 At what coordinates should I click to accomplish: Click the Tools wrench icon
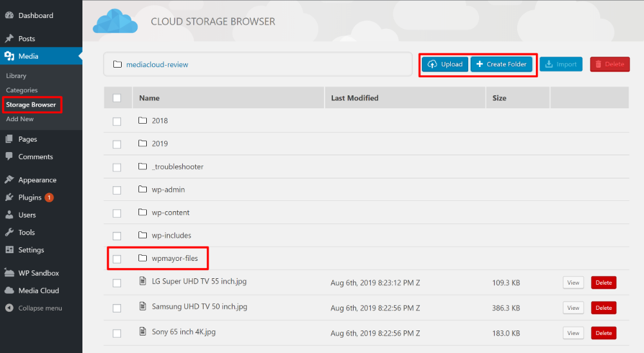click(x=9, y=232)
